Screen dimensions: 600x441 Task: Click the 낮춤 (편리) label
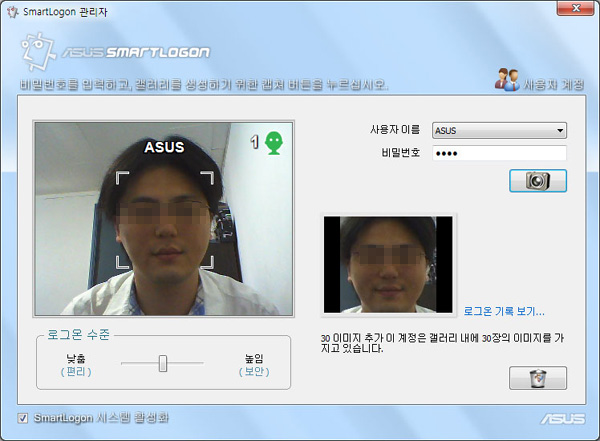click(x=76, y=365)
